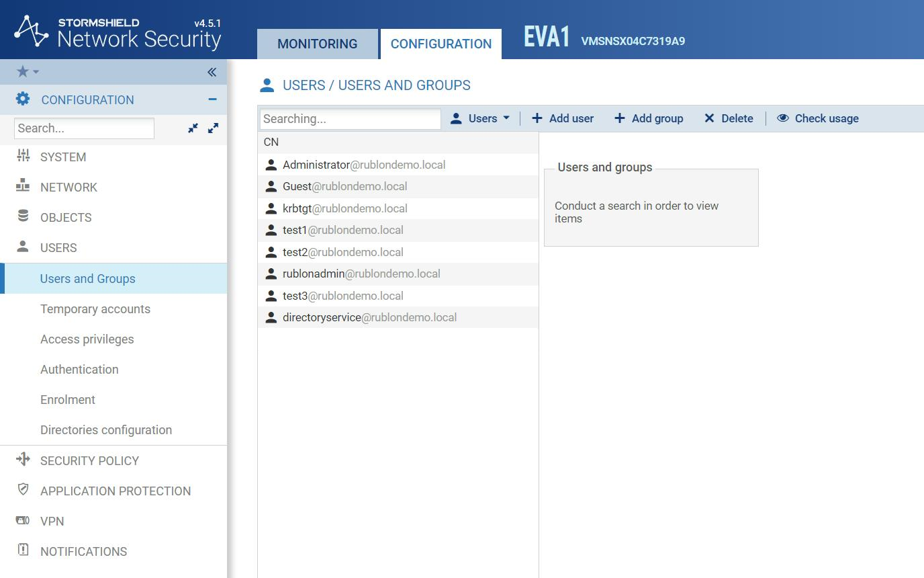
Task: Open the Temporary accounts page
Action: pos(95,309)
